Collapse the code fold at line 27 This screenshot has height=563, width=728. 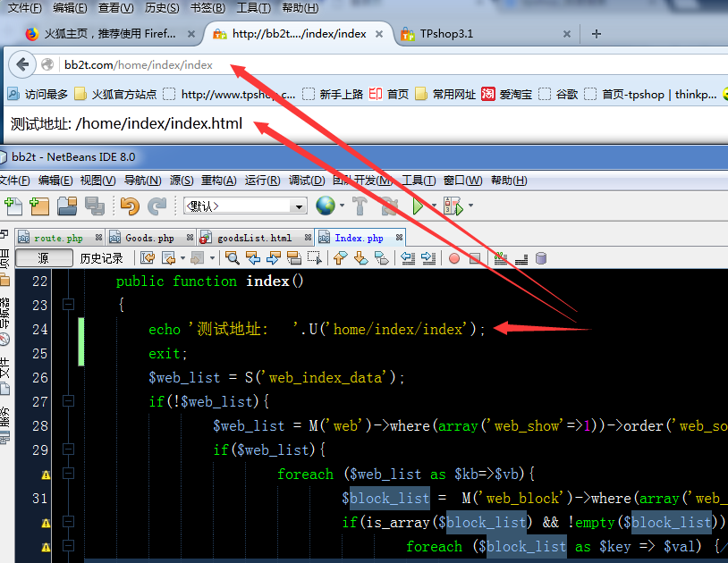point(67,401)
